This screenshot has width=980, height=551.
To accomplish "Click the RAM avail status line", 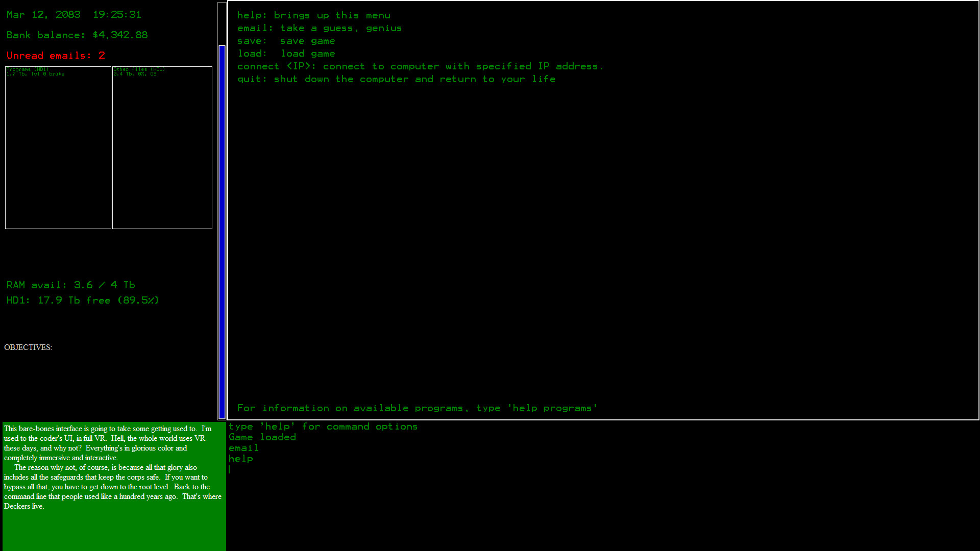I will coord(70,285).
